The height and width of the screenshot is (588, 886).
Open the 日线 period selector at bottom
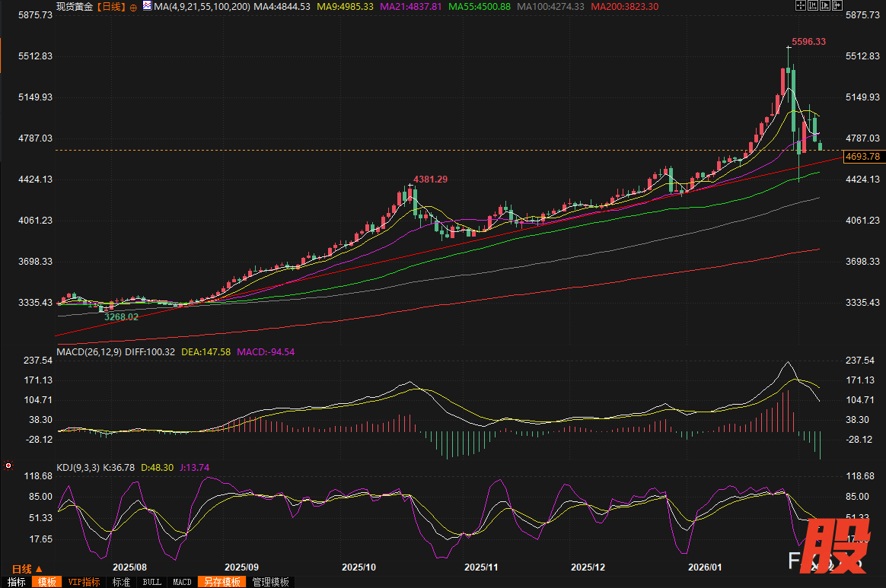(x=21, y=569)
